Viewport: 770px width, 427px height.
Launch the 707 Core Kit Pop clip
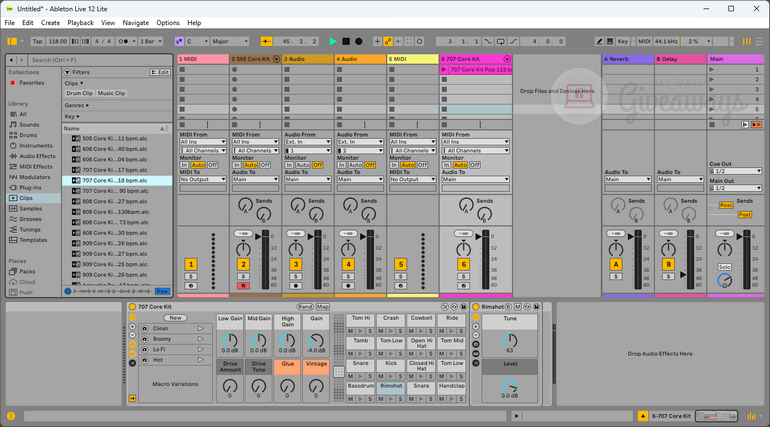pos(444,70)
